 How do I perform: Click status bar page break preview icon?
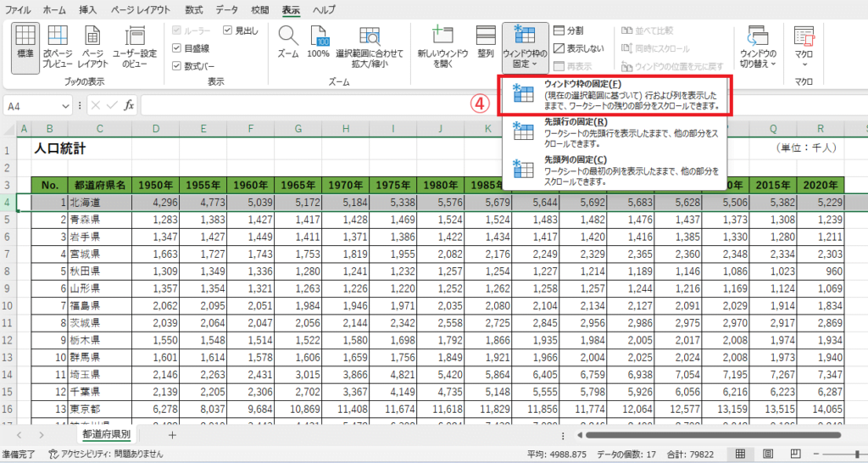pyautogui.click(x=796, y=455)
